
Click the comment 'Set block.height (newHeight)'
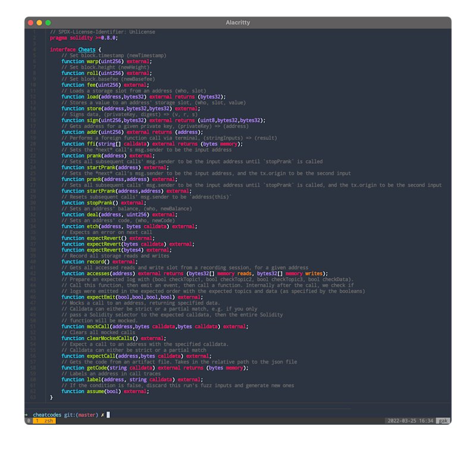105,67
